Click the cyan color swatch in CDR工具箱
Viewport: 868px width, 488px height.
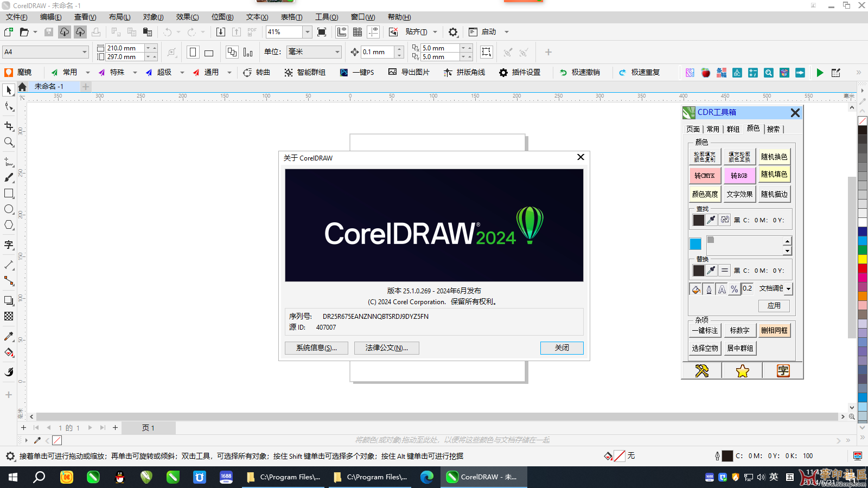695,244
